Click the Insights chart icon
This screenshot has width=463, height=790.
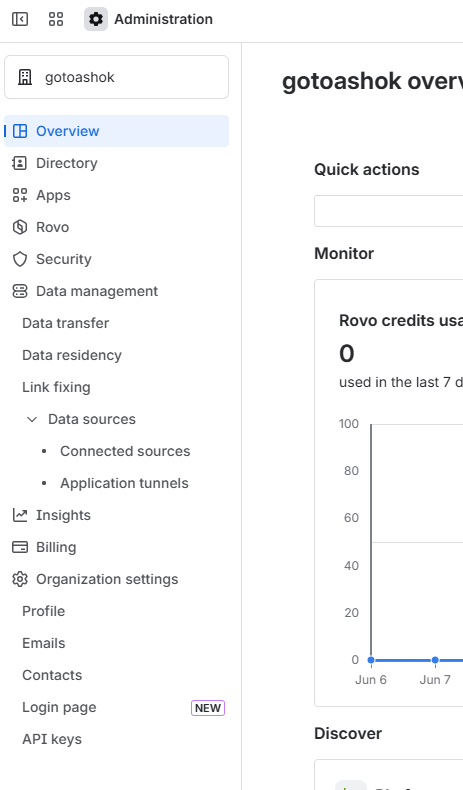point(20,515)
